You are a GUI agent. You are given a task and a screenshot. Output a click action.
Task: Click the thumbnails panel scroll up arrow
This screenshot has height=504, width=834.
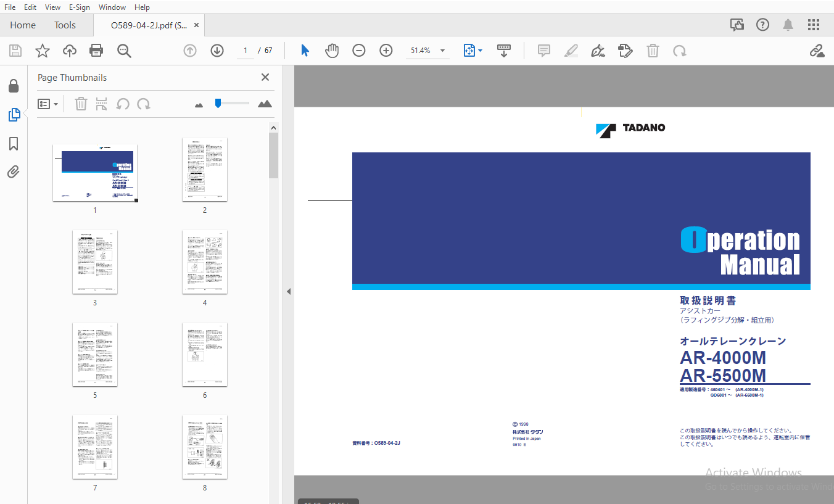click(x=274, y=128)
